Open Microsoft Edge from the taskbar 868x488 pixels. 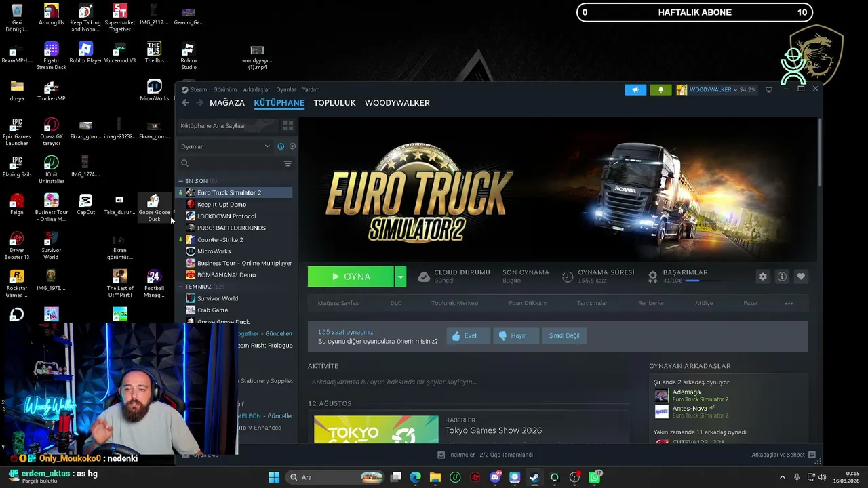tap(416, 477)
